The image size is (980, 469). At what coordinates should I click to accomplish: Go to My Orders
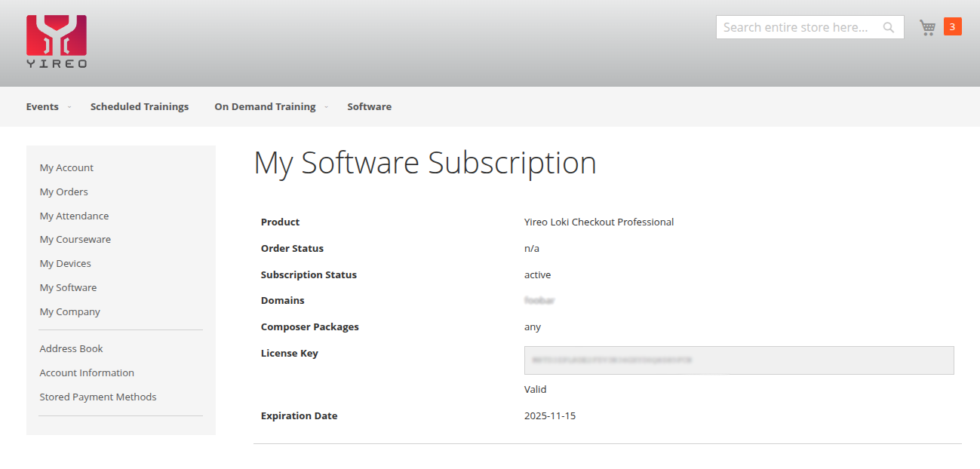click(x=63, y=192)
